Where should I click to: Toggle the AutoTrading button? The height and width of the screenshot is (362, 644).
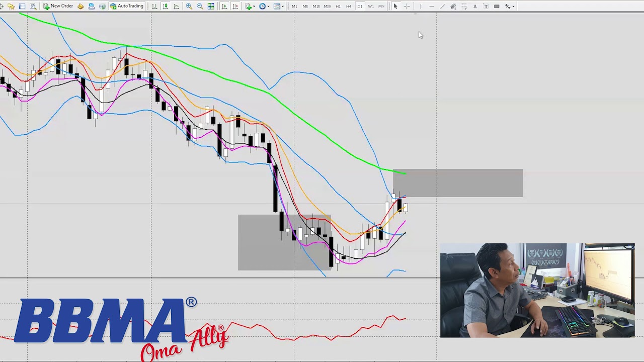[x=127, y=6]
